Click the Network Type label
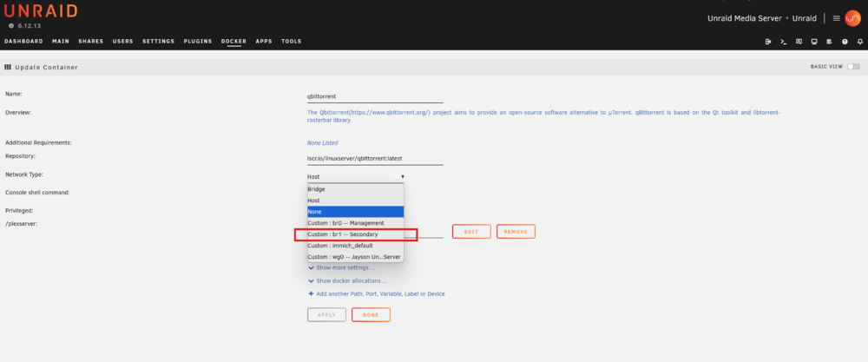Viewport: 868px width, 362px height. pos(23,174)
